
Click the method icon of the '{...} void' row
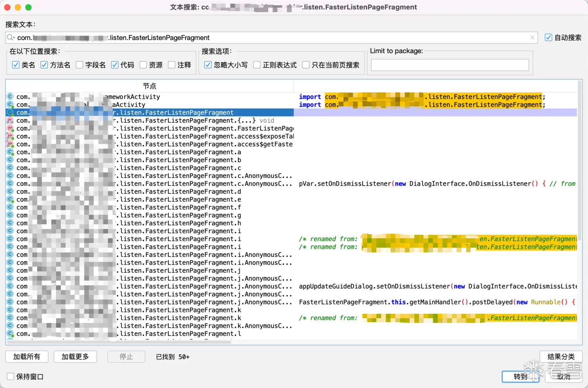[10, 120]
